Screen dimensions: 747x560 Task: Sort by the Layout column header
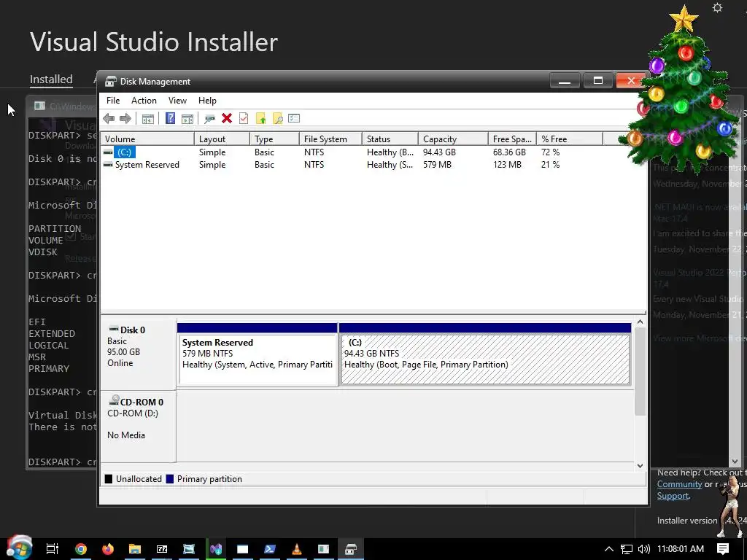click(x=222, y=139)
